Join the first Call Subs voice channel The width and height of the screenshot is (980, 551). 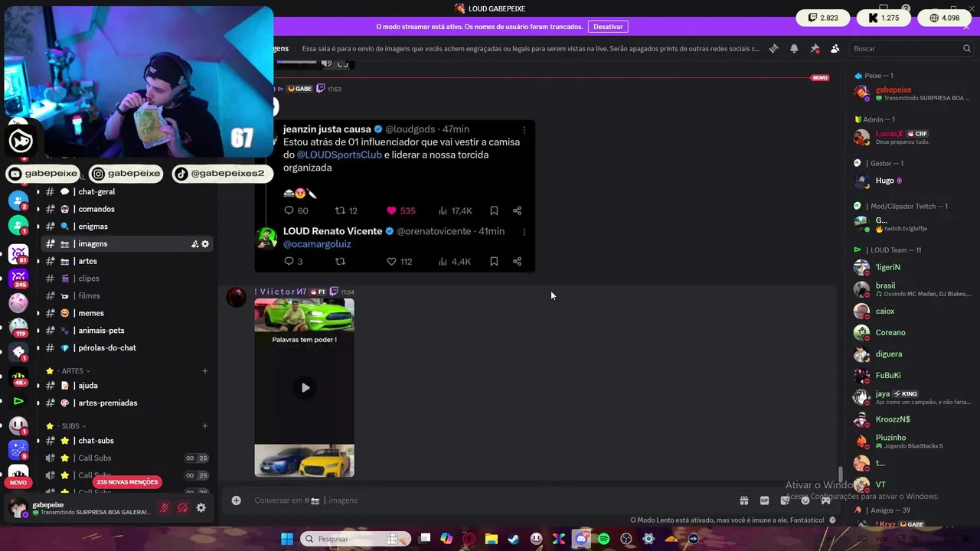95,458
